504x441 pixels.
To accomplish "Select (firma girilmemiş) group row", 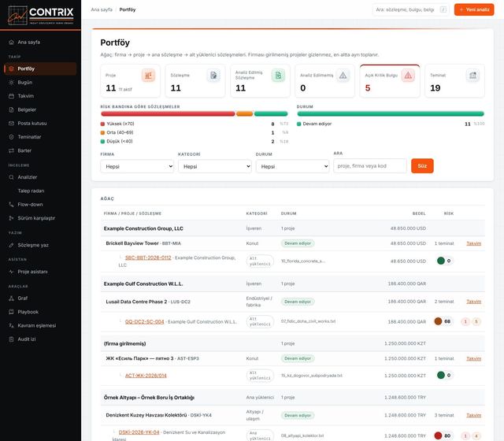I will click(x=292, y=343).
